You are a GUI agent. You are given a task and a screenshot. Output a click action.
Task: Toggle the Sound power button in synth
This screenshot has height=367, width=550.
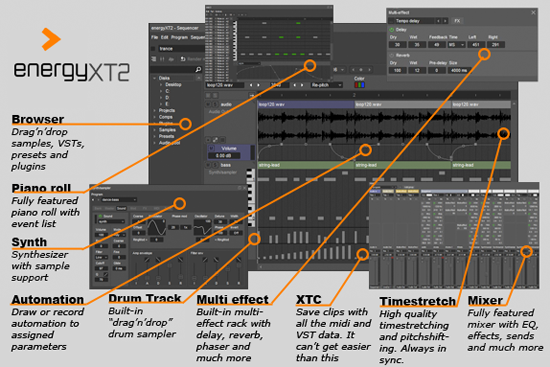(100, 216)
